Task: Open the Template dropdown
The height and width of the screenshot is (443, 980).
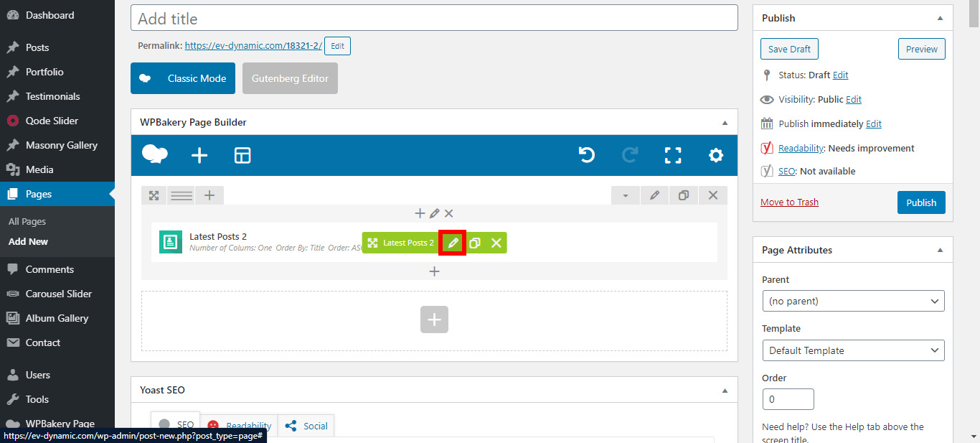Action: tap(854, 350)
